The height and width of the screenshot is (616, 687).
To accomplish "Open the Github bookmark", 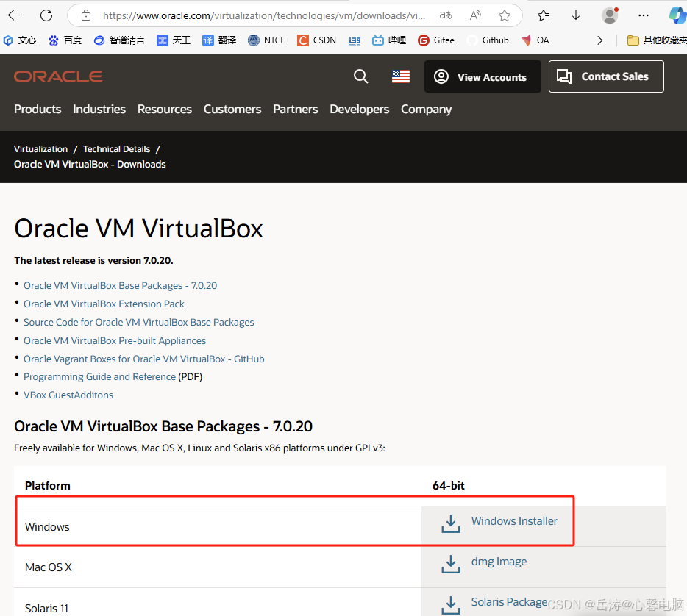I will pyautogui.click(x=488, y=40).
